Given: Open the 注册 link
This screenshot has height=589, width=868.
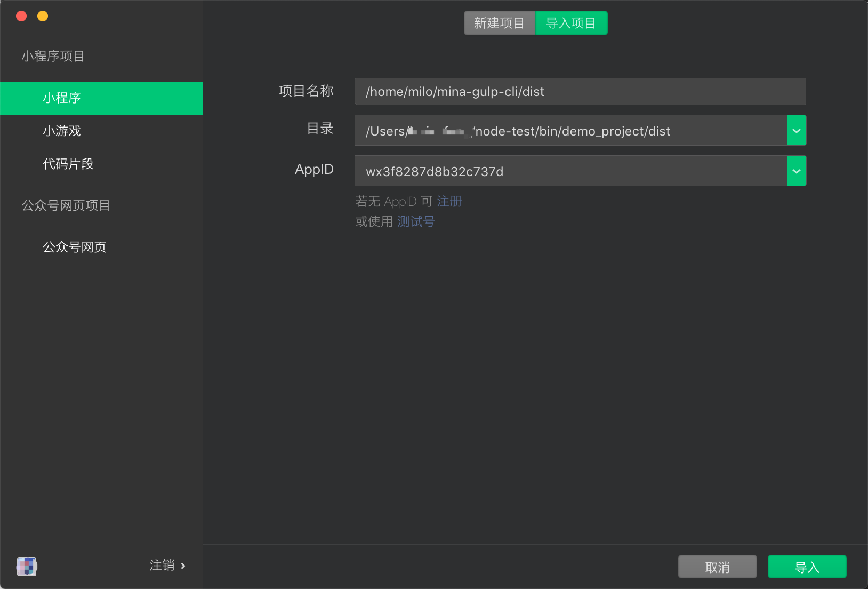Looking at the screenshot, I should (449, 201).
